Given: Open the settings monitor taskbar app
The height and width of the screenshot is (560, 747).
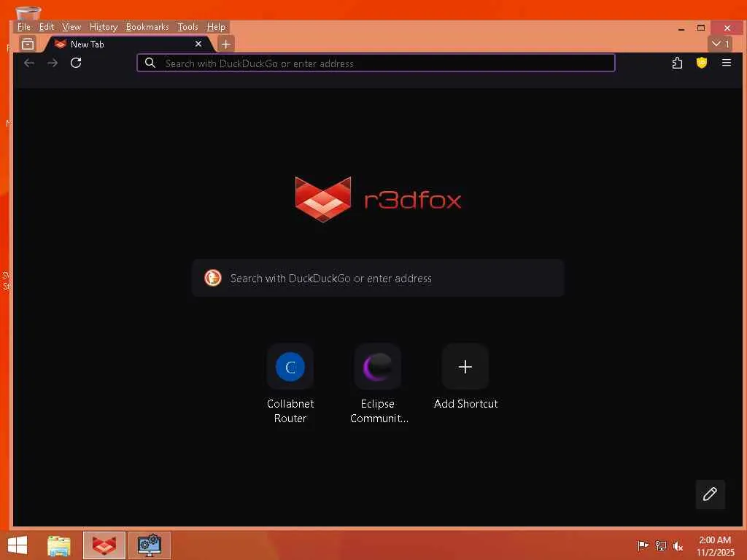Looking at the screenshot, I should point(149,545).
